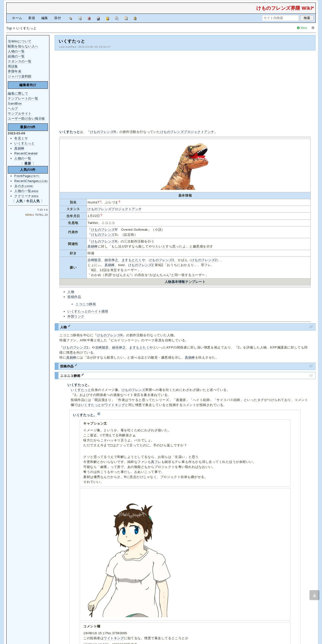Open ジャパリ資料館 in the sidebar
Viewport: 322px width, 644px height.
point(20,76)
